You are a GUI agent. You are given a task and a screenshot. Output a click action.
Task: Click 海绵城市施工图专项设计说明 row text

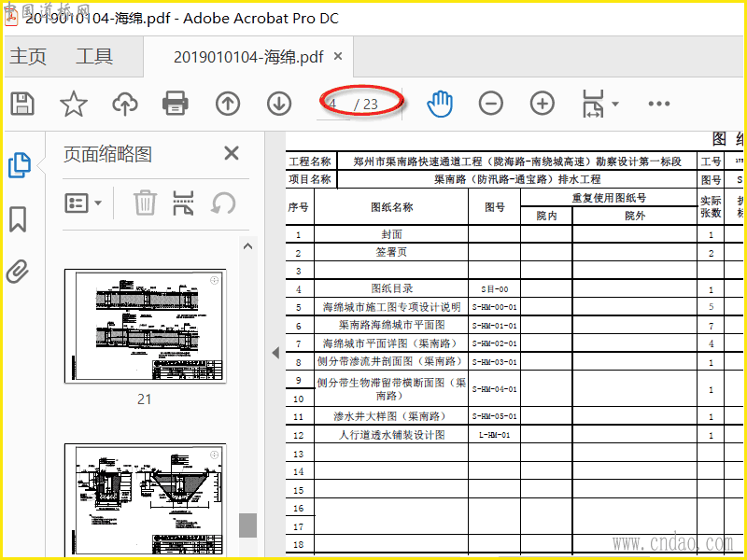pyautogui.click(x=391, y=307)
